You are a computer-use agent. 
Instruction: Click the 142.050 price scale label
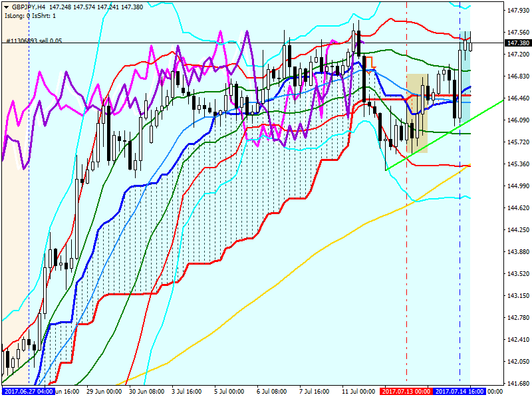pyautogui.click(x=518, y=362)
